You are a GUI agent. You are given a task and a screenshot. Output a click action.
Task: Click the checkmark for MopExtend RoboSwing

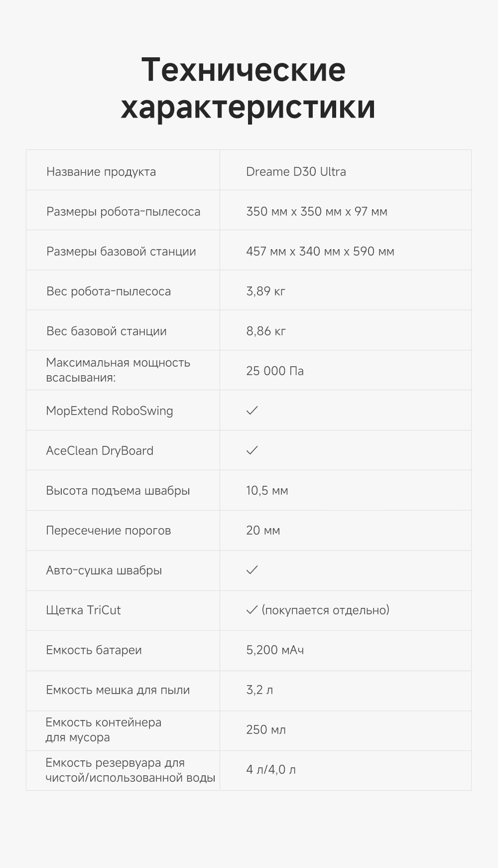(x=252, y=411)
